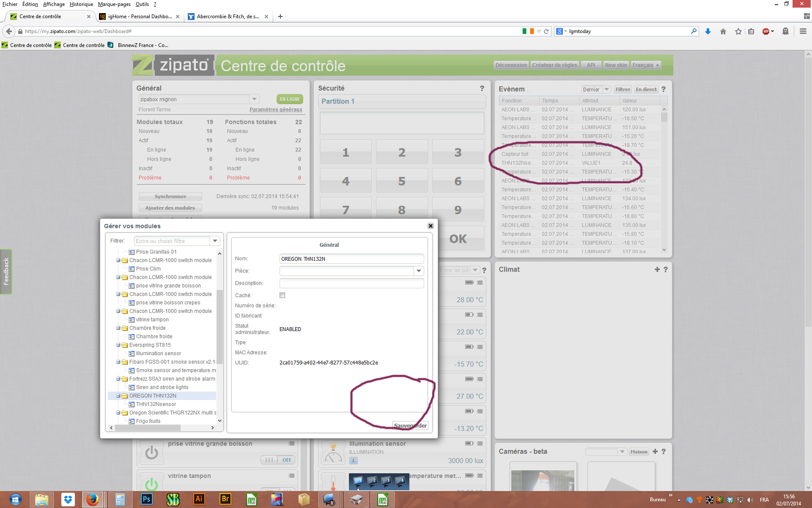
Task: Toggle the EN LIGNE status button
Action: point(290,99)
